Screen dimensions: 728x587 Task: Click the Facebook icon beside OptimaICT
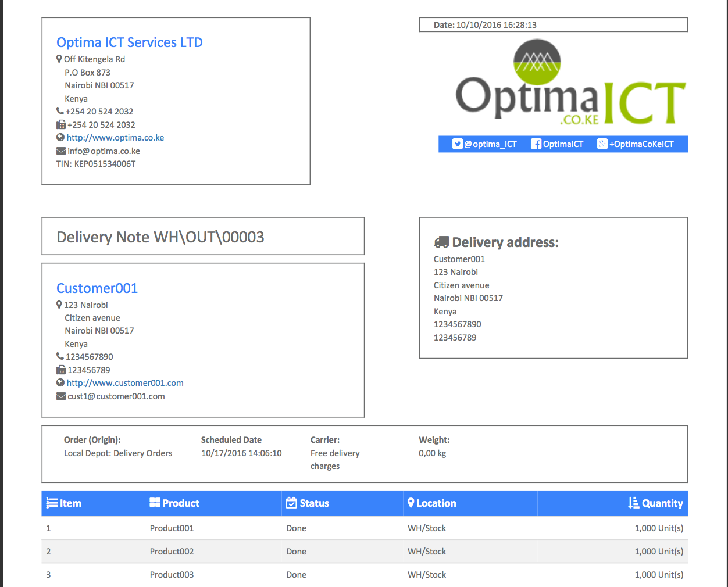[536, 144]
